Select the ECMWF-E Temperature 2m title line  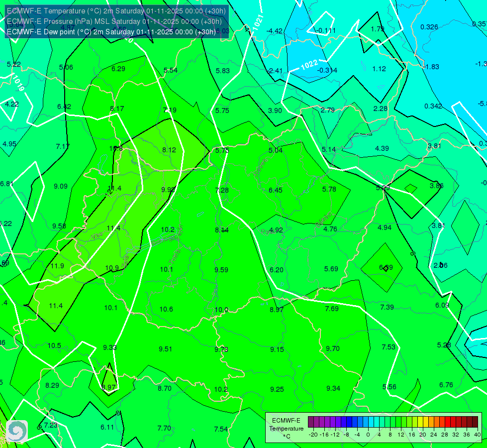tap(116, 11)
